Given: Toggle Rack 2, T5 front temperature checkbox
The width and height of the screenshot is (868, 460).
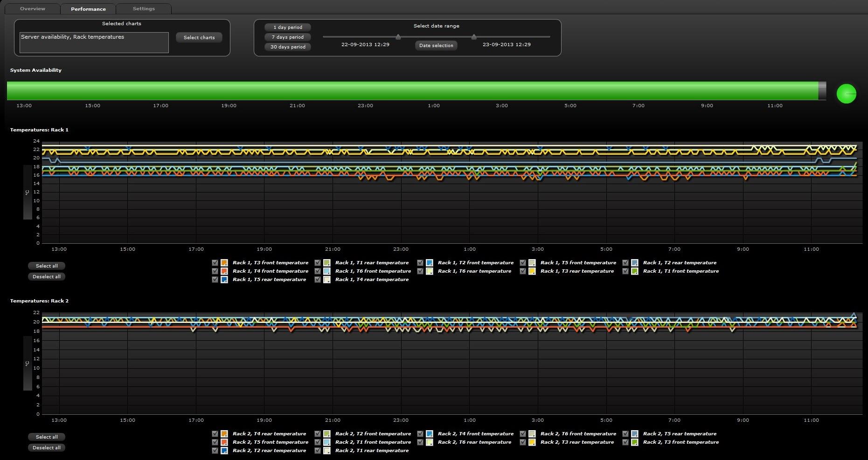Looking at the screenshot, I should pyautogui.click(x=215, y=442).
